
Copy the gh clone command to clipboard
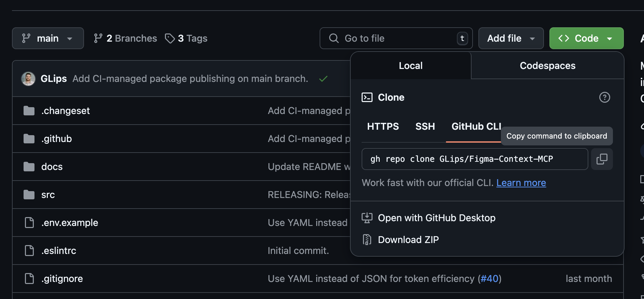(x=602, y=159)
